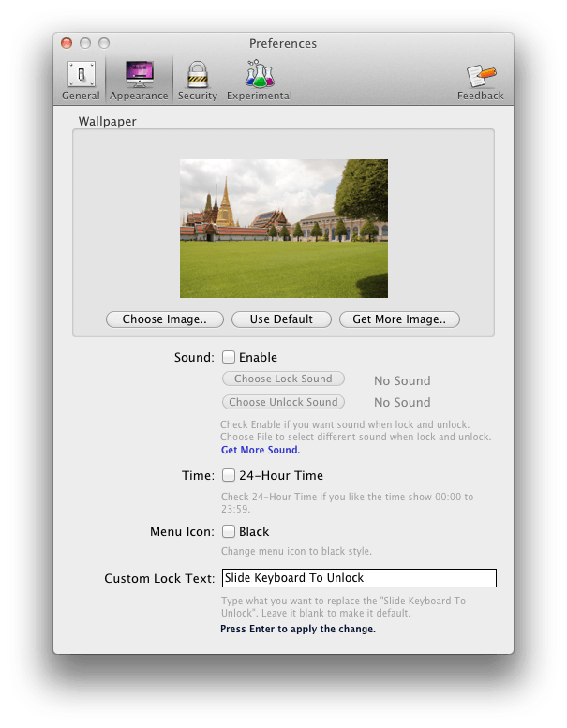The image size is (567, 728).
Task: Click the 'Change menu icon to black style.' hint
Action: pos(296,551)
